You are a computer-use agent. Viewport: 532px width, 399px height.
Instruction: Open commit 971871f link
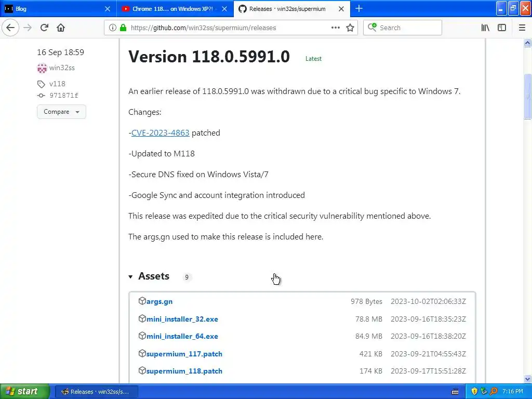pos(64,96)
